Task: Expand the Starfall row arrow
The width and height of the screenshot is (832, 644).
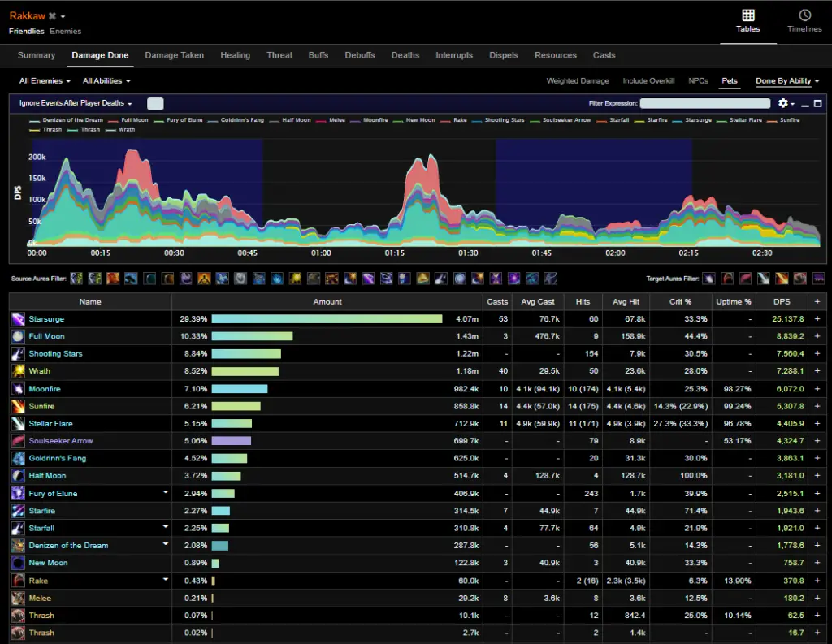Action: point(166,527)
